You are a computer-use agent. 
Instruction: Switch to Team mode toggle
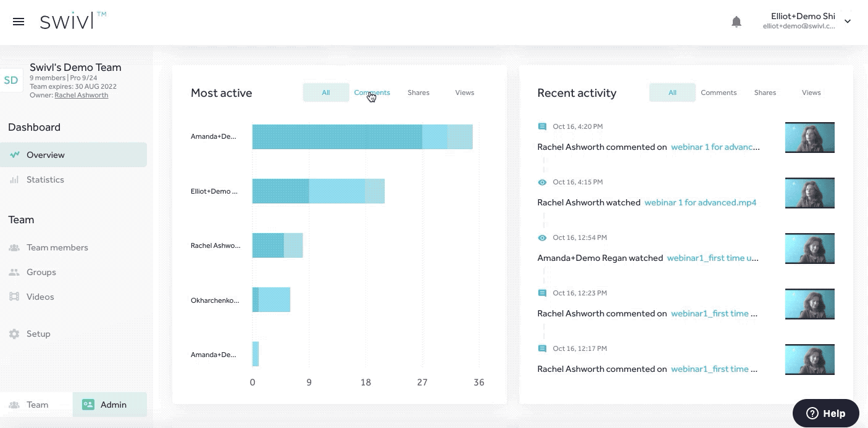(36, 405)
